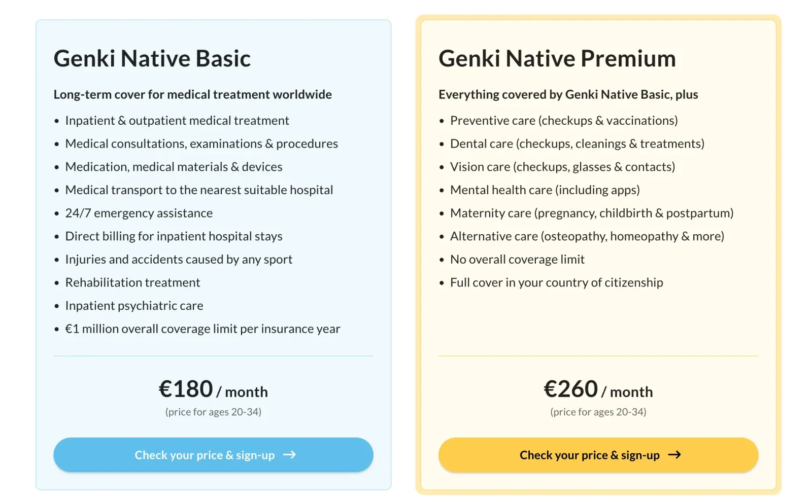Click 'Long-term cover for medical treatment worldwide' subtitle
The image size is (812, 504).
[x=193, y=94]
